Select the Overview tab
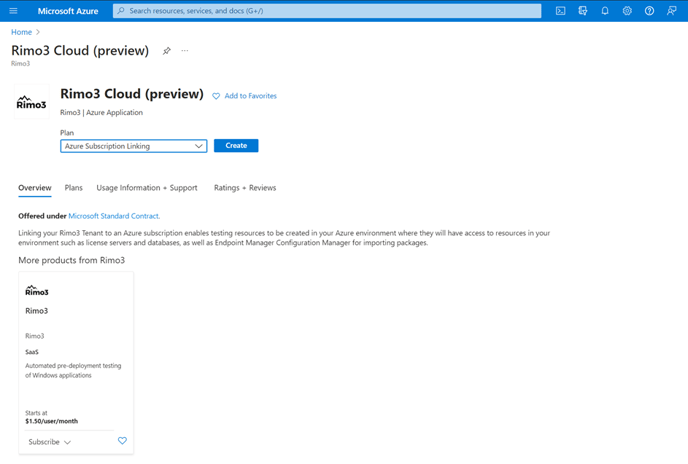This screenshot has width=688, height=464. click(x=35, y=188)
